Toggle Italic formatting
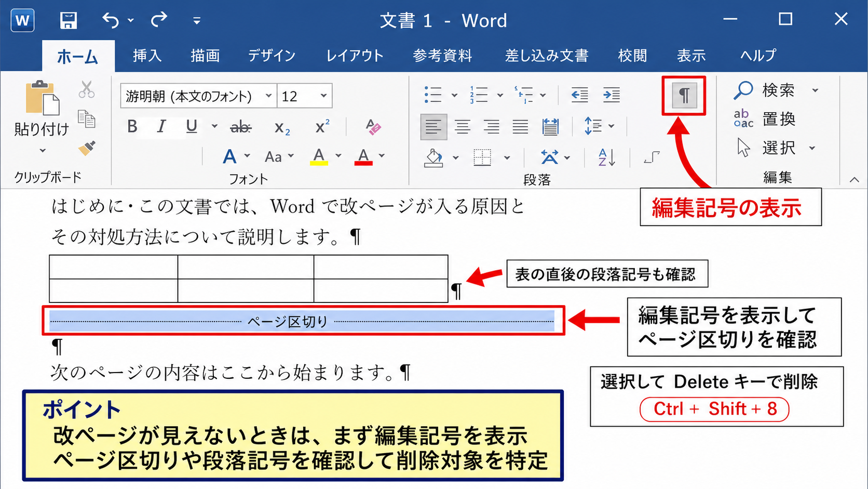Image resolution: width=868 pixels, height=489 pixels. (x=161, y=126)
